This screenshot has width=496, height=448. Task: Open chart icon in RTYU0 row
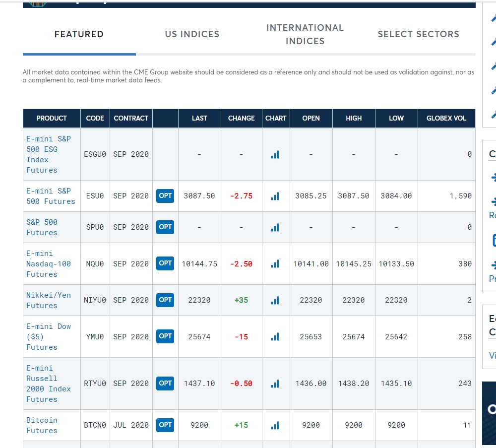(x=275, y=384)
